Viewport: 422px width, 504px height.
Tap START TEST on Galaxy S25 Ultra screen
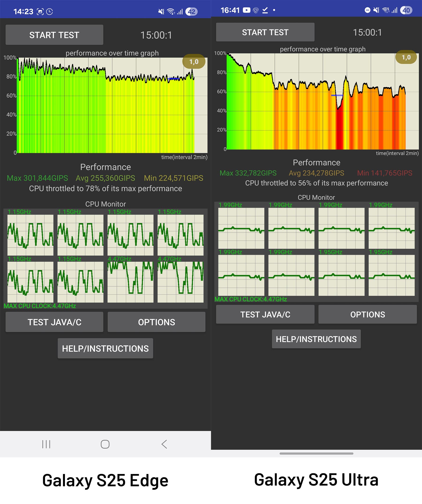(265, 32)
